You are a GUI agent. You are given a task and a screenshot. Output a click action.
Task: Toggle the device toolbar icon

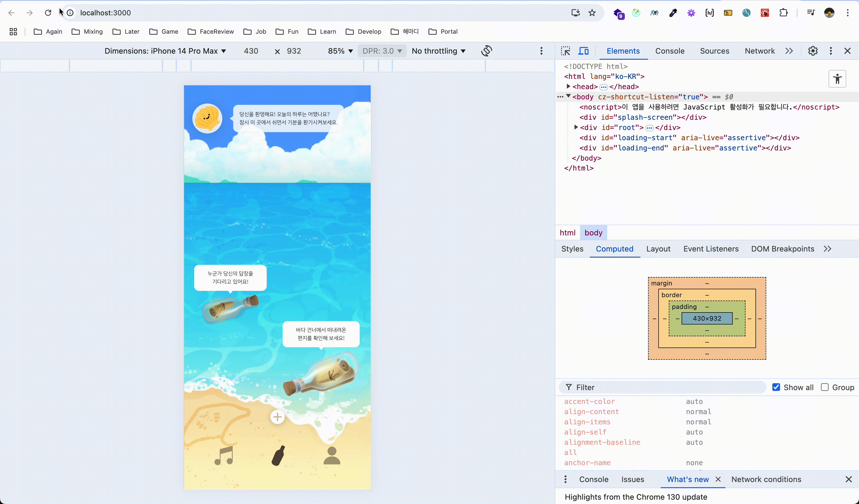[584, 51]
